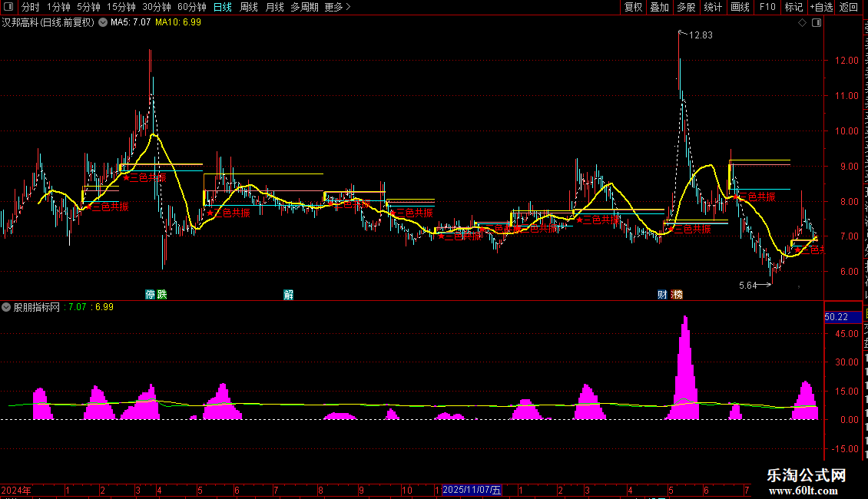
Task: Click the 停 event marker below chart
Action: point(150,294)
